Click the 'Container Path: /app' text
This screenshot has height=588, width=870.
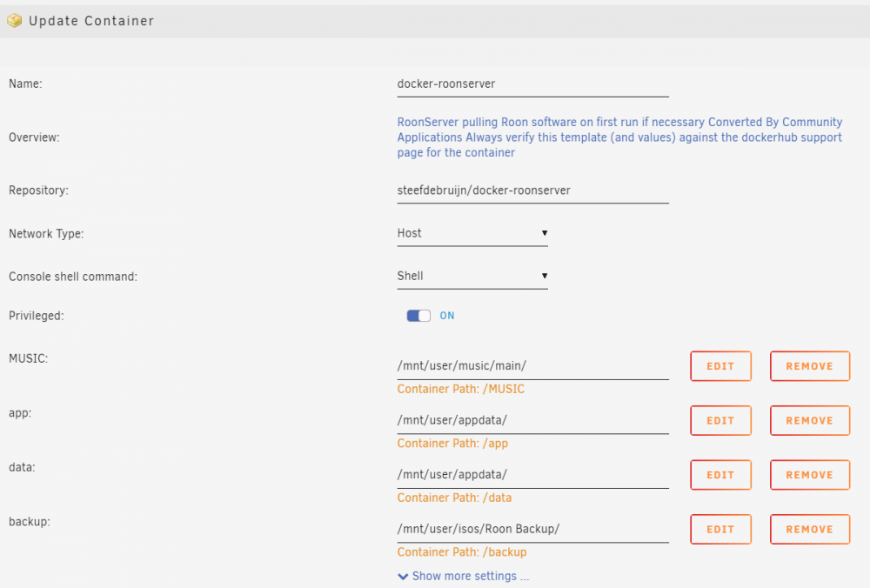pos(452,444)
